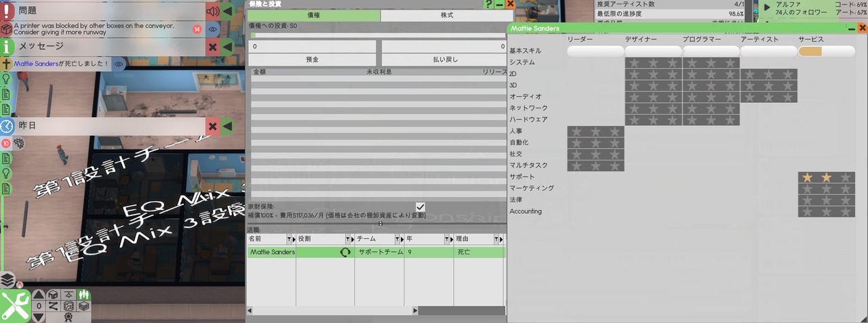The image size is (868, 323).
Task: Collapse the 昨日 section arrow
Action: click(x=228, y=126)
